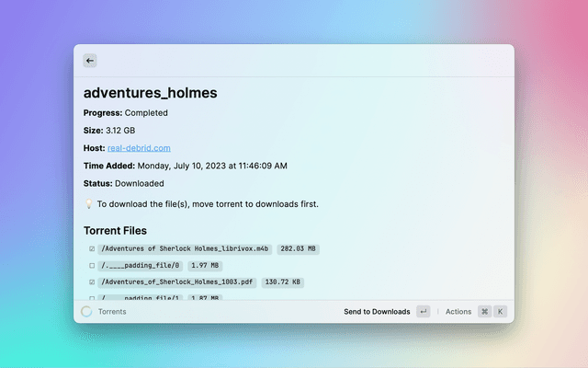Toggle checkbox for Sherlock Holmes 1003.pdf file
The width and height of the screenshot is (588, 368).
coord(92,282)
